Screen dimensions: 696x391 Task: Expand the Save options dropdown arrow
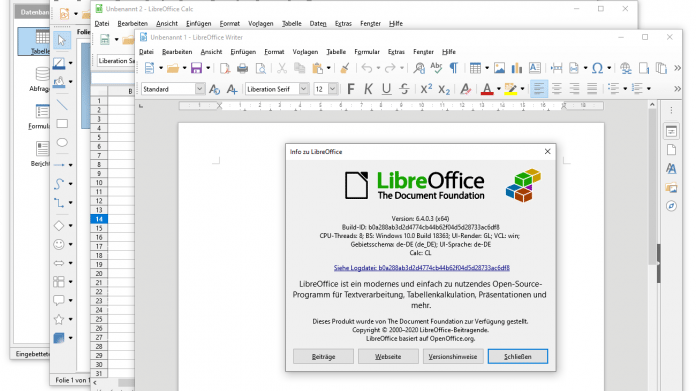(x=208, y=68)
